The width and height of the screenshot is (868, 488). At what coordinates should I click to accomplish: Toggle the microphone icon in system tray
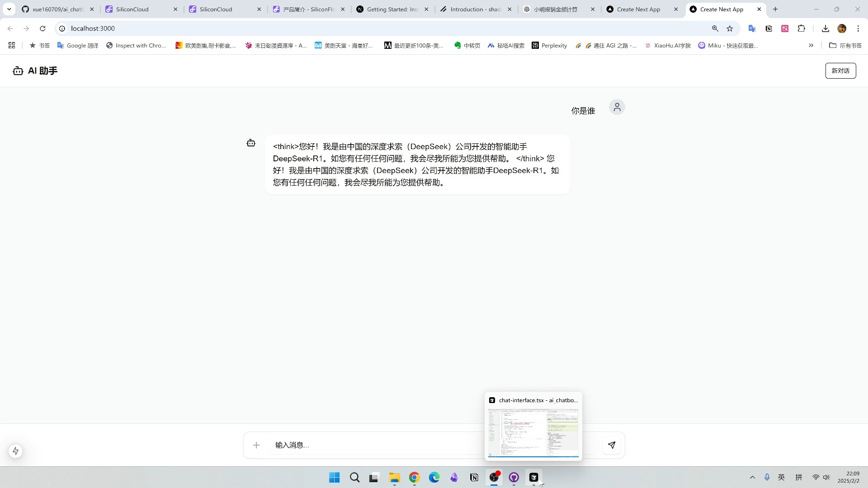click(766, 477)
